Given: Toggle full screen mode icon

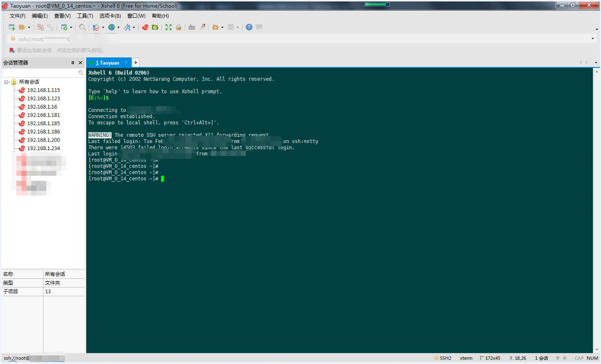Looking at the screenshot, I should tap(169, 27).
